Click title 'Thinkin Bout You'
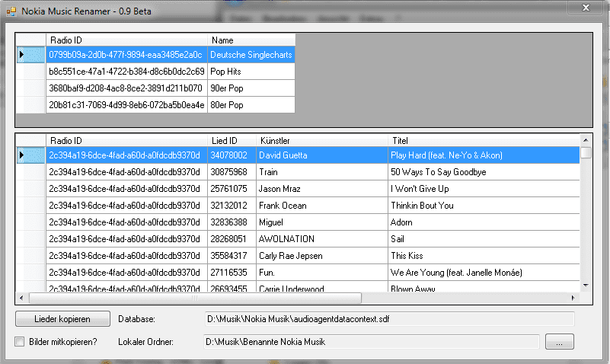The height and width of the screenshot is (364, 610). (484, 206)
